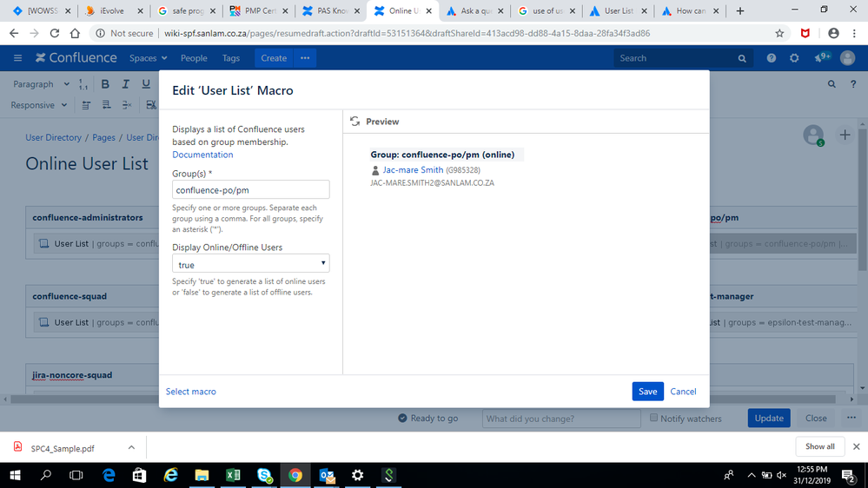Open the Pages breadcrumb link

pyautogui.click(x=103, y=137)
